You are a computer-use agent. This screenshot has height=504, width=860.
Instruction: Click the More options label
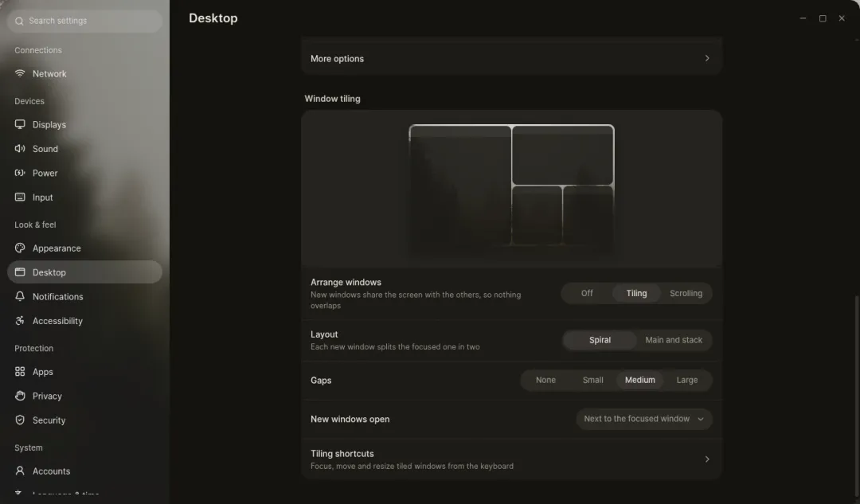(x=337, y=59)
